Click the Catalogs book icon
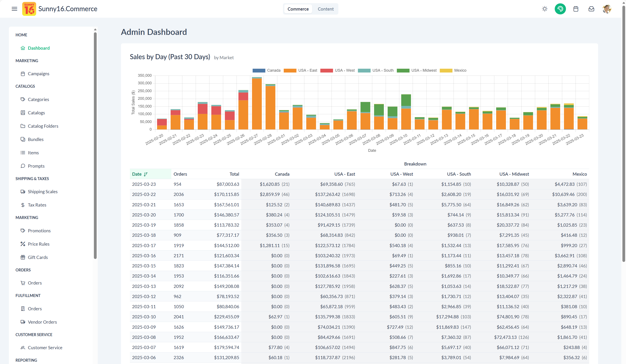Viewport: 626px width, 364px height. 23,113
